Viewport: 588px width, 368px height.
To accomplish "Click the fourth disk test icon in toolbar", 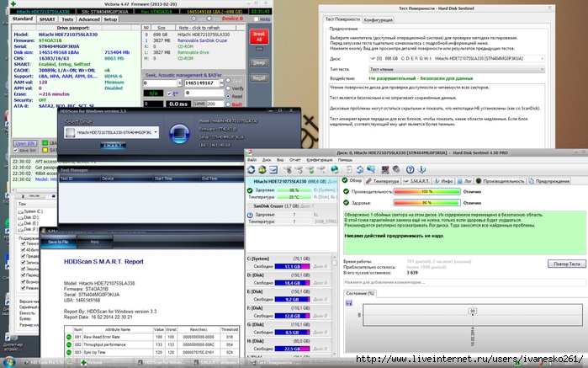I will point(321,170).
